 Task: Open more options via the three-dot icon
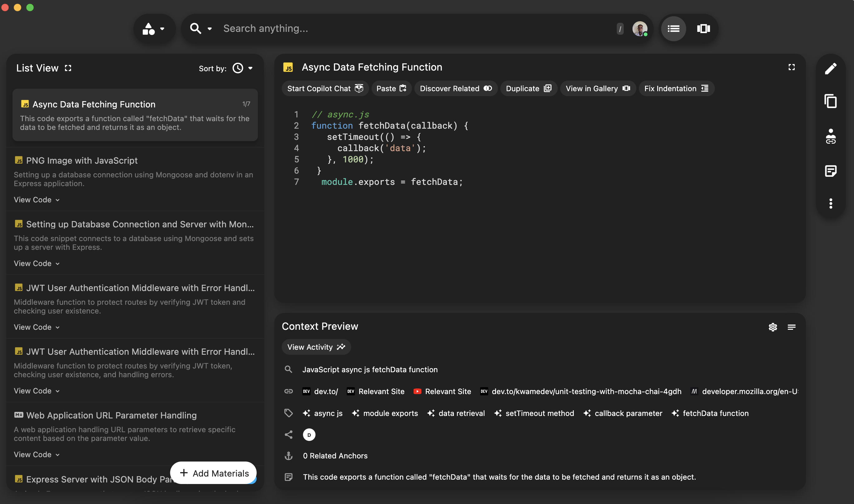(x=831, y=203)
